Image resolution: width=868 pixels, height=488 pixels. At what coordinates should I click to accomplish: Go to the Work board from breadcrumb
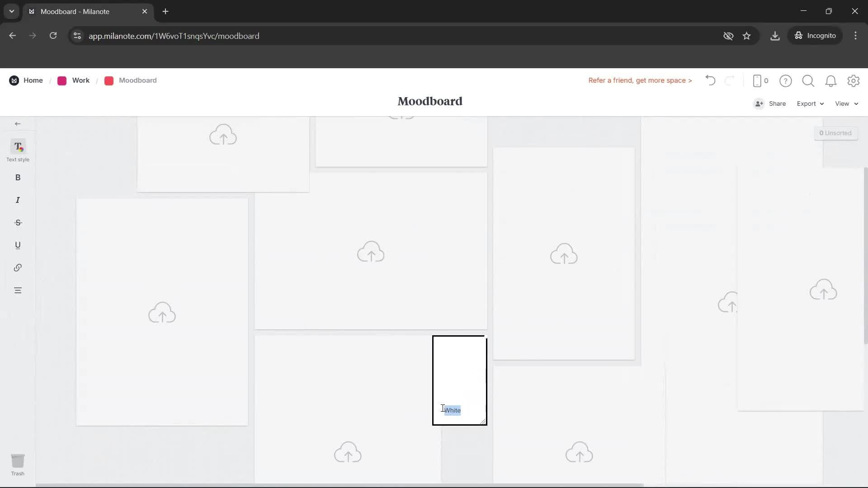80,80
